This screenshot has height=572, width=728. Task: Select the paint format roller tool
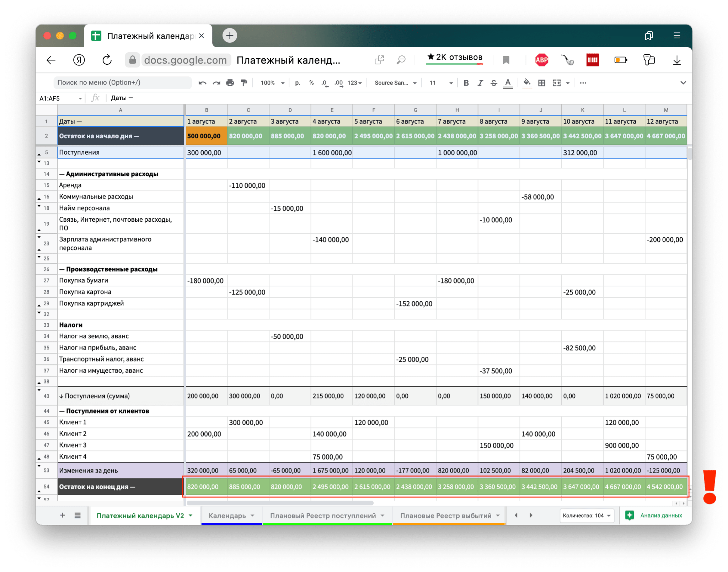pos(244,83)
